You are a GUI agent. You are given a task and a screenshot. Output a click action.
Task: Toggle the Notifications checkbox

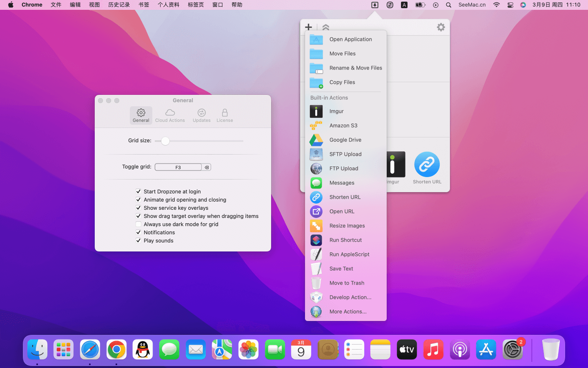(138, 232)
